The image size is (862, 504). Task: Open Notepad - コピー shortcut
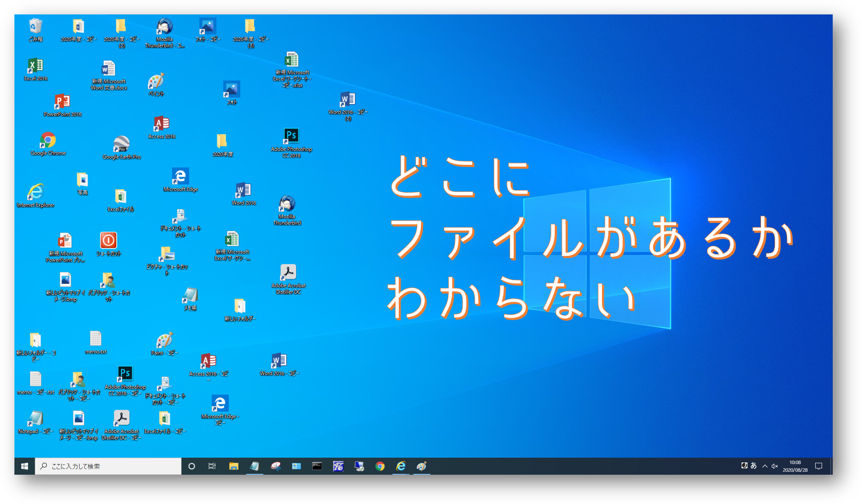coord(35,422)
